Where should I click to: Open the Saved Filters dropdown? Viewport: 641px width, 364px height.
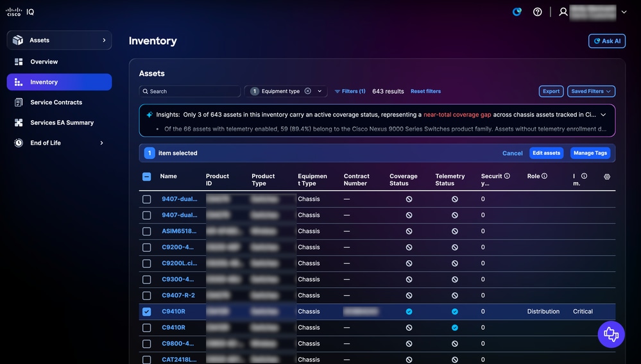[591, 91]
